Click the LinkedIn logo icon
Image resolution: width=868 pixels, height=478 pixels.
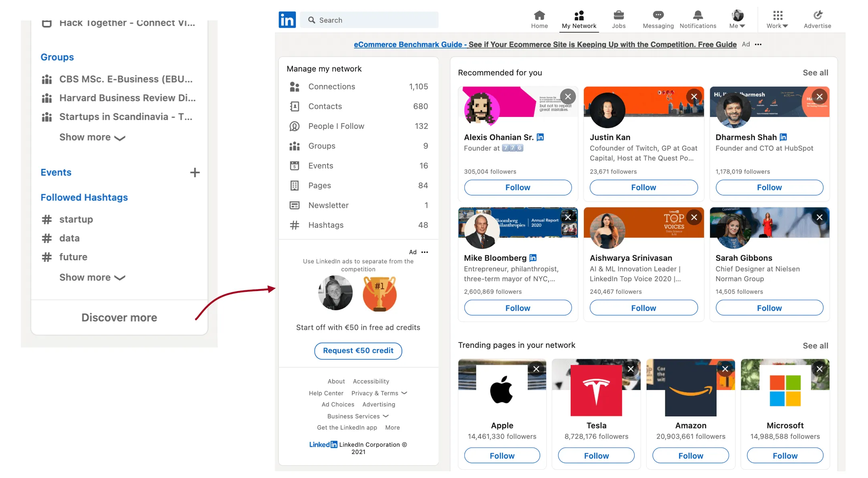pyautogui.click(x=287, y=20)
